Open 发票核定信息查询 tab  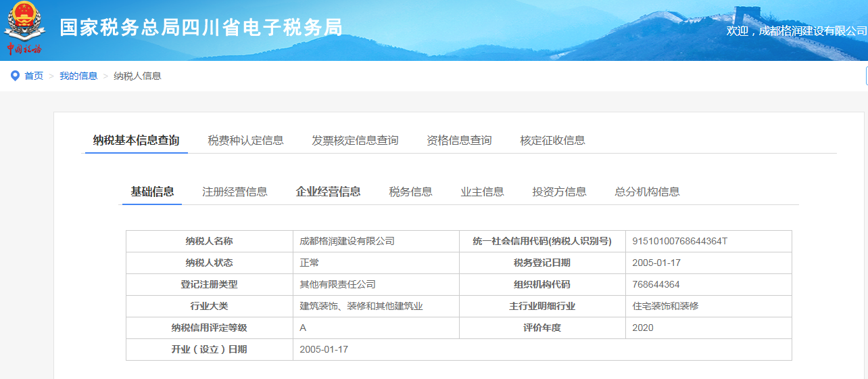tap(355, 140)
